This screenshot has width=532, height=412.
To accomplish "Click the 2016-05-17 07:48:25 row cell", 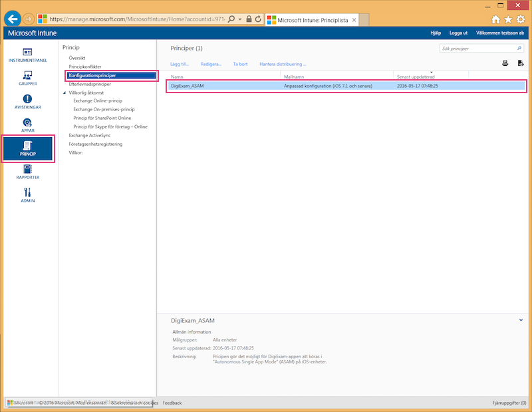I will click(x=418, y=86).
